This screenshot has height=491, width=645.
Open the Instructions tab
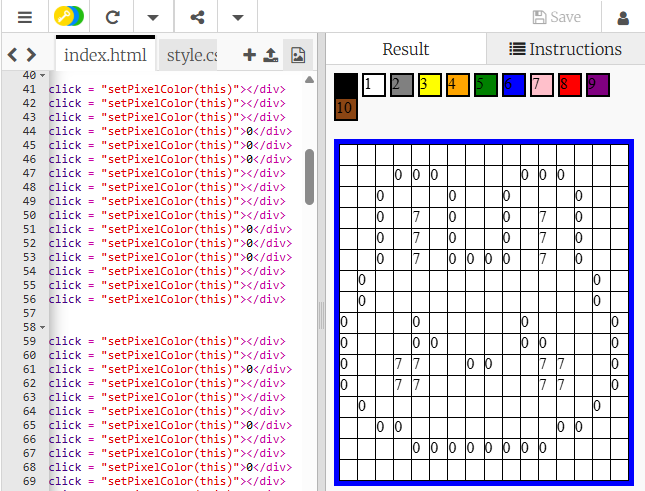click(x=565, y=49)
